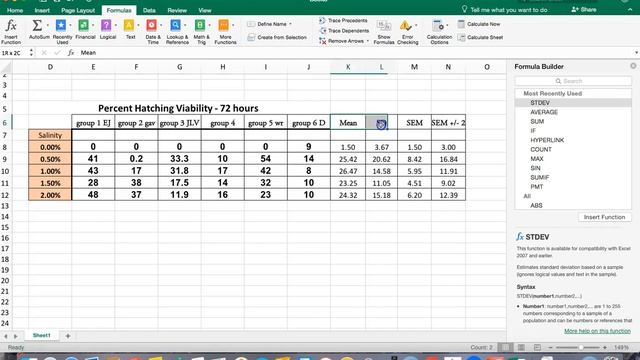Select SUM in function list
This screenshot has height=360, width=640.
pyautogui.click(x=537, y=122)
